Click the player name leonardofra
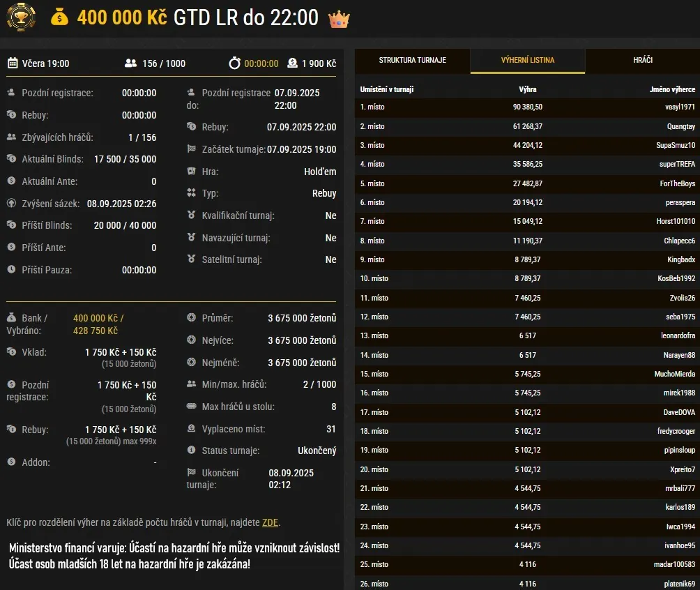 pos(678,335)
